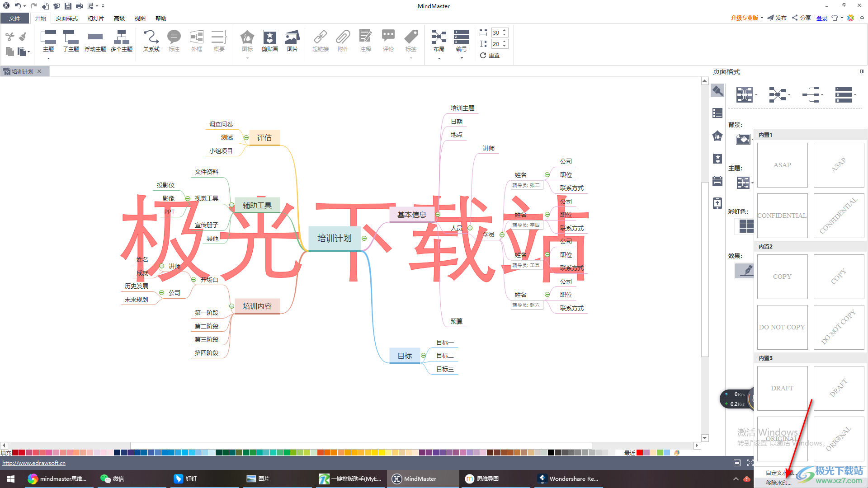This screenshot has width=868, height=488.
Task: Switch to the 幻灯片 ribbon tab
Action: click(96, 18)
